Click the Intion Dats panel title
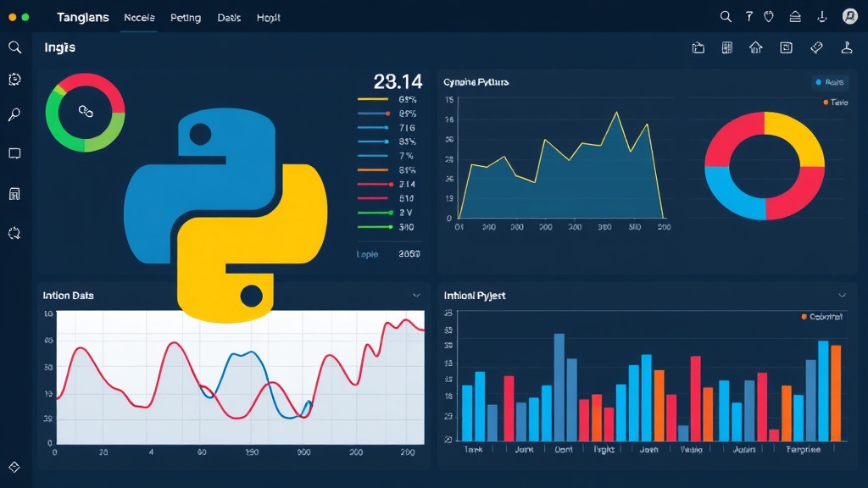The width and height of the screenshot is (868, 488). coord(68,296)
